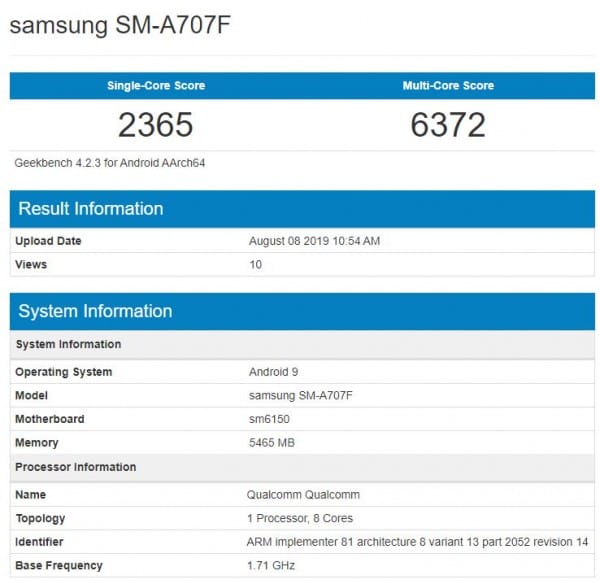Click the motherboard value sm6150
Screen dimensions: 600x583
point(268,419)
